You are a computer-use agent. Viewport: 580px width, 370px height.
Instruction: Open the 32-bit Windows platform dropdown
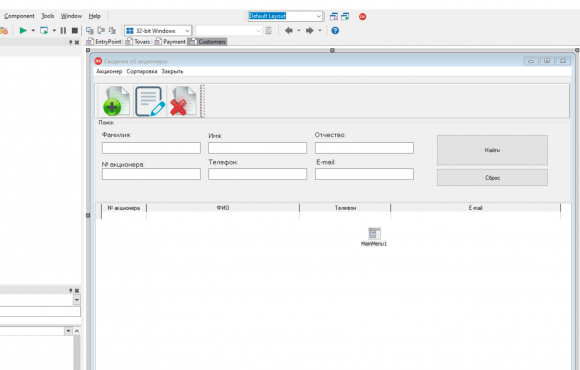click(x=158, y=31)
